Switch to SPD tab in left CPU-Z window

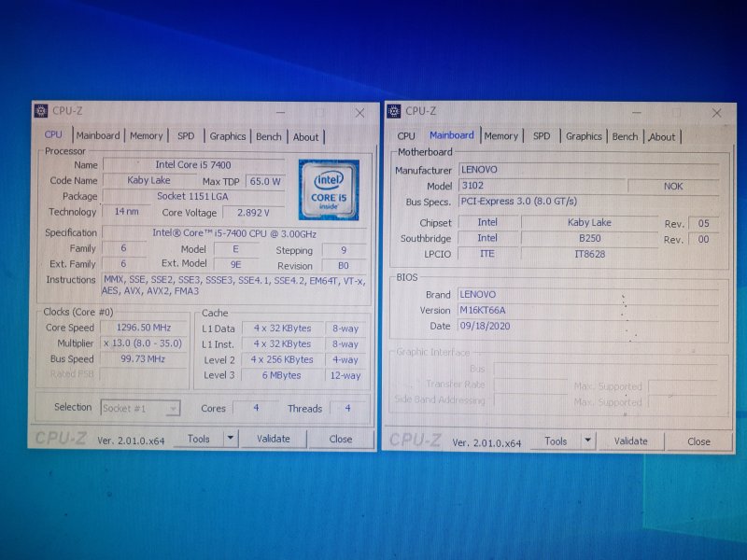click(x=186, y=136)
